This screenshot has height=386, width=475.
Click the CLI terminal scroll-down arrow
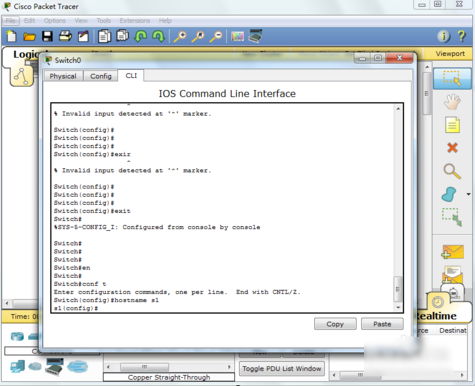(398, 307)
